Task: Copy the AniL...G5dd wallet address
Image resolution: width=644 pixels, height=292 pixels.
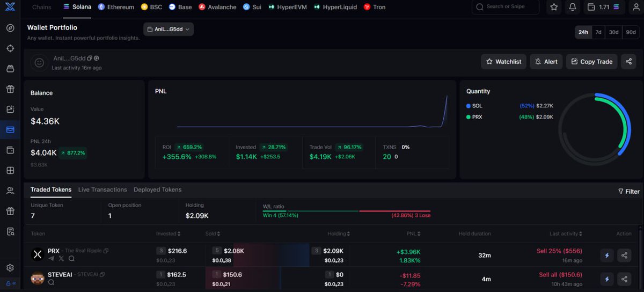Action: 90,58
